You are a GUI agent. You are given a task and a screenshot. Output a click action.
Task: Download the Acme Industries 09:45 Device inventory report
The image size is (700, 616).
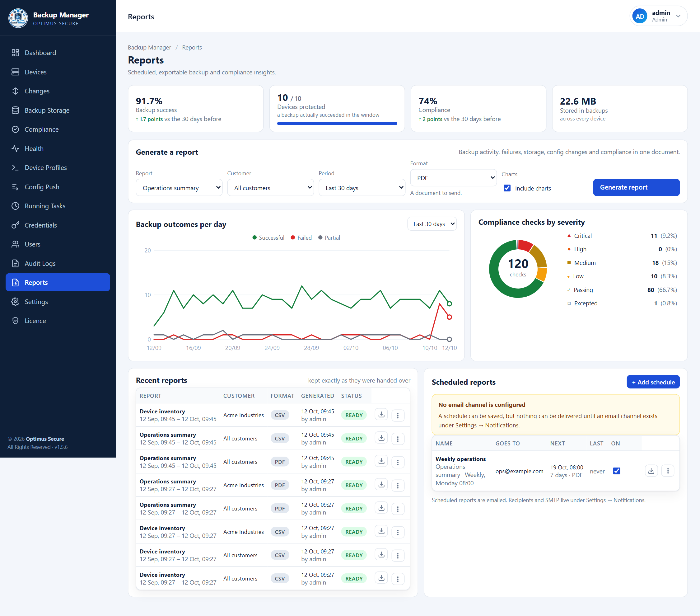tap(381, 415)
